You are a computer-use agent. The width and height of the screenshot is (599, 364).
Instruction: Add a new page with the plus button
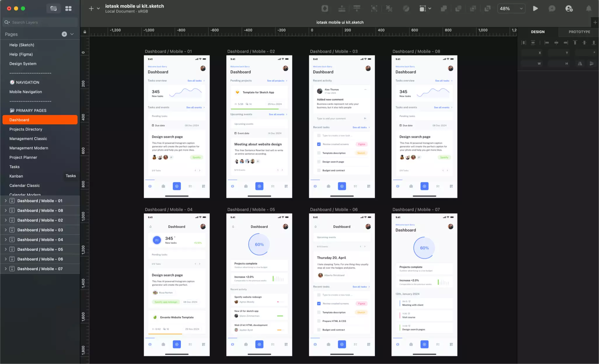[64, 34]
